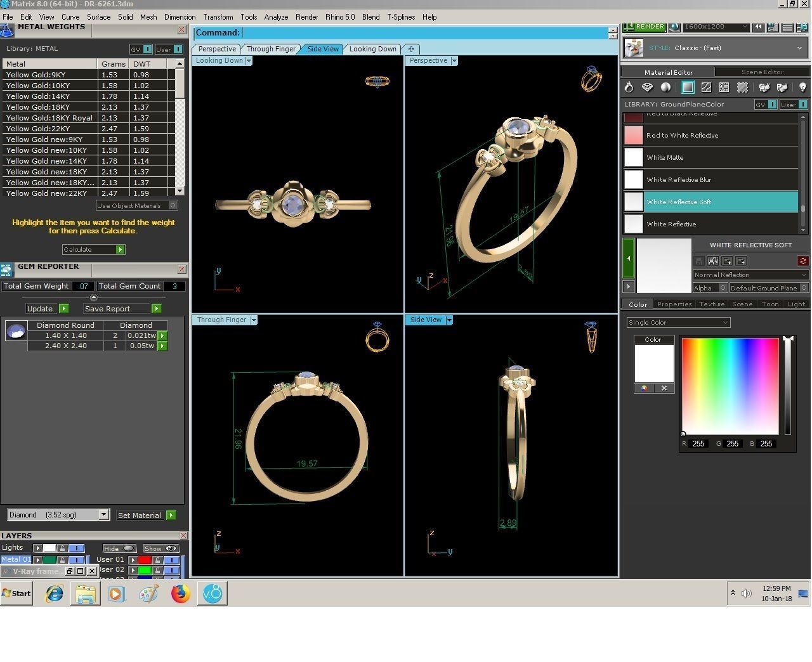
Task: Select the ring metal material icon
Action: (x=629, y=88)
